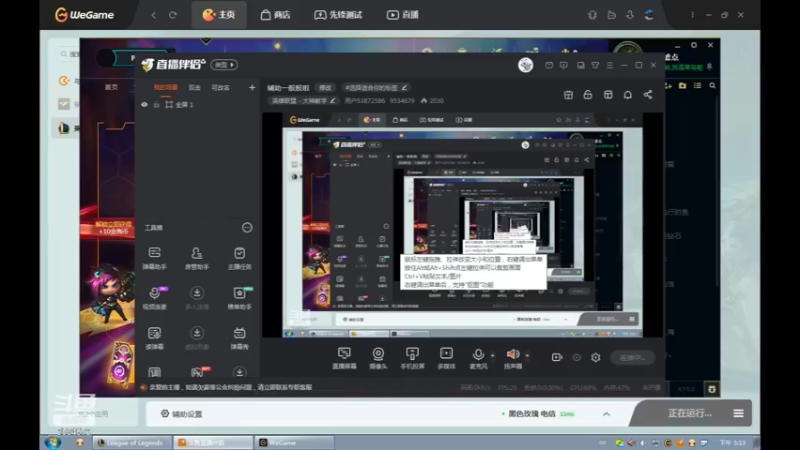Open the 房管助手 room manager tool
This screenshot has width=800, height=450.
[196, 258]
